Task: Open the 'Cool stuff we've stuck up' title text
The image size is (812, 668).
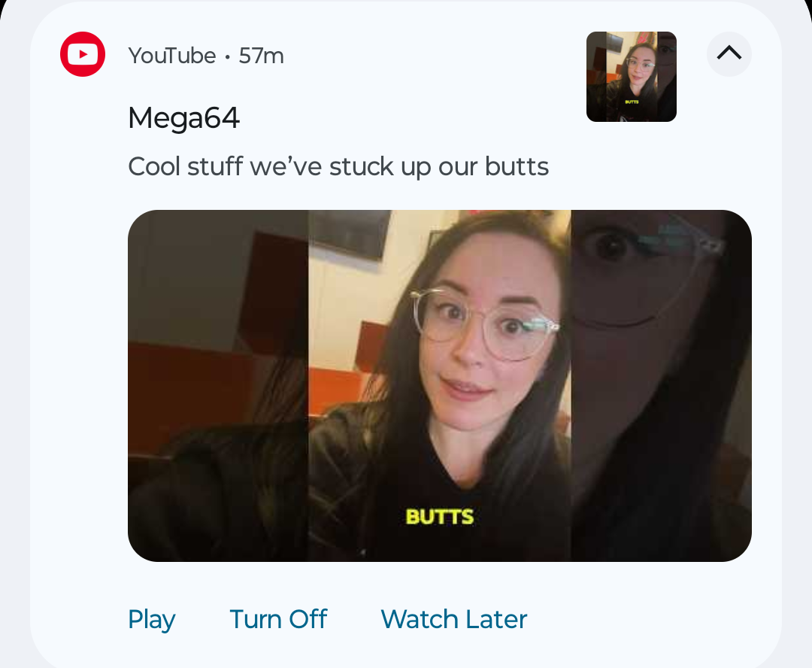Action: [338, 166]
